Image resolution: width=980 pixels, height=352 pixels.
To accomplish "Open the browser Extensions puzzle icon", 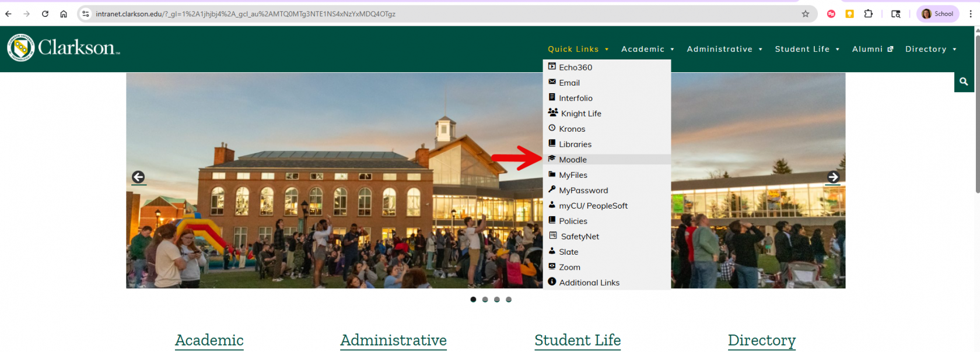I will coord(869,14).
